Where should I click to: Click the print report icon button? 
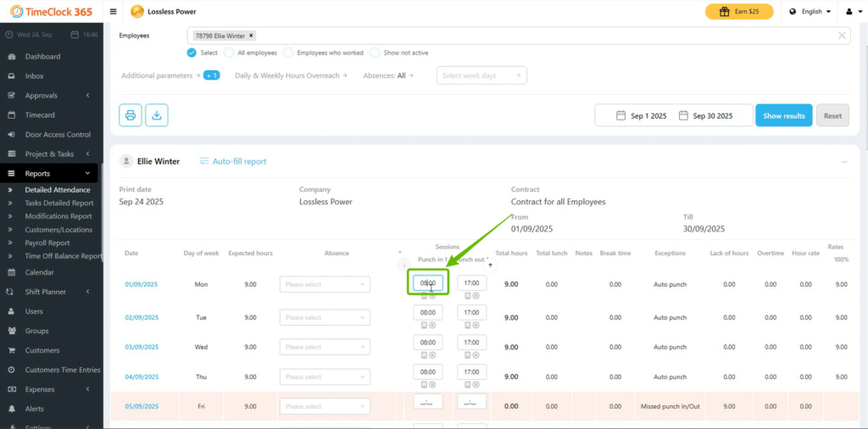(x=131, y=115)
